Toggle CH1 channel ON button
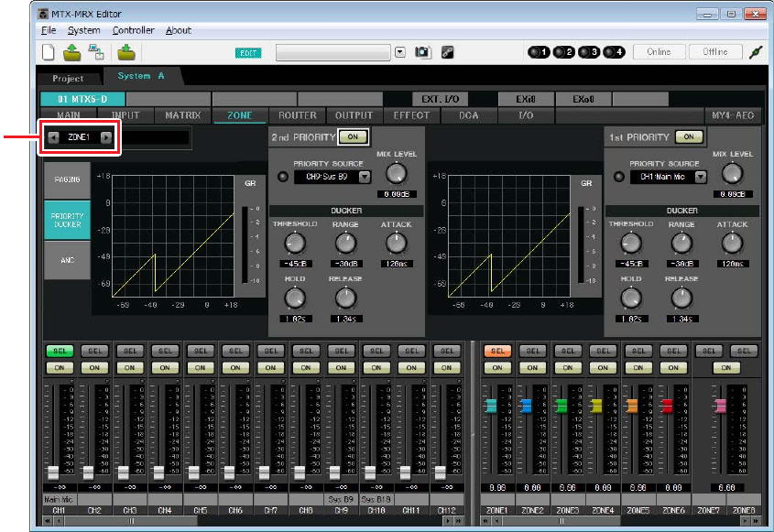 click(x=58, y=367)
